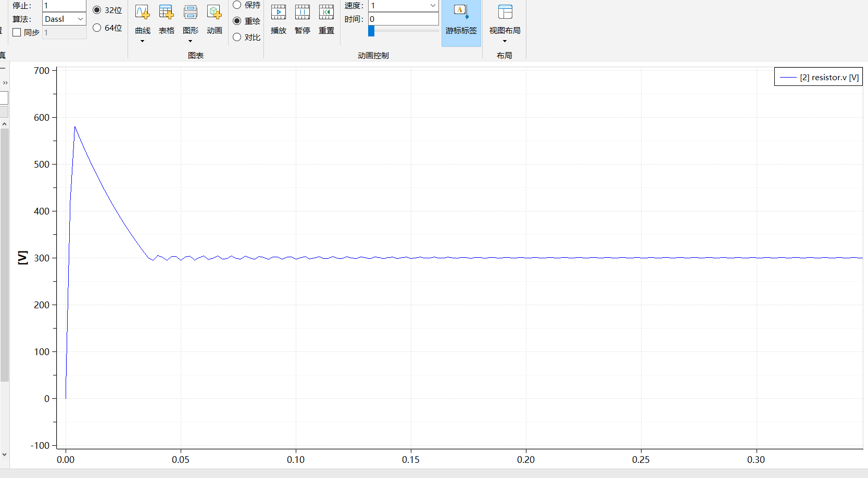This screenshot has width=868, height=478.
Task: Click the animation time slider handle
Action: (x=371, y=31)
